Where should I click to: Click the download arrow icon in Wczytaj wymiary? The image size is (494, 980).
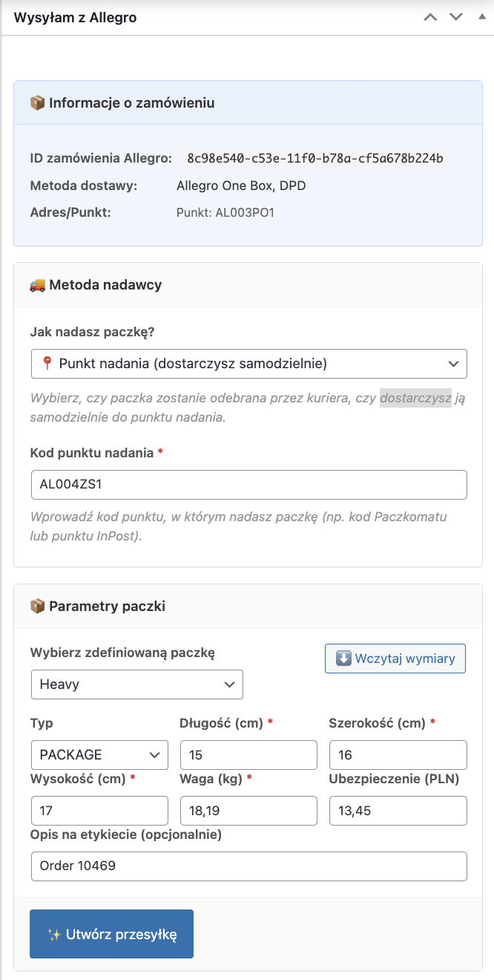[343, 659]
